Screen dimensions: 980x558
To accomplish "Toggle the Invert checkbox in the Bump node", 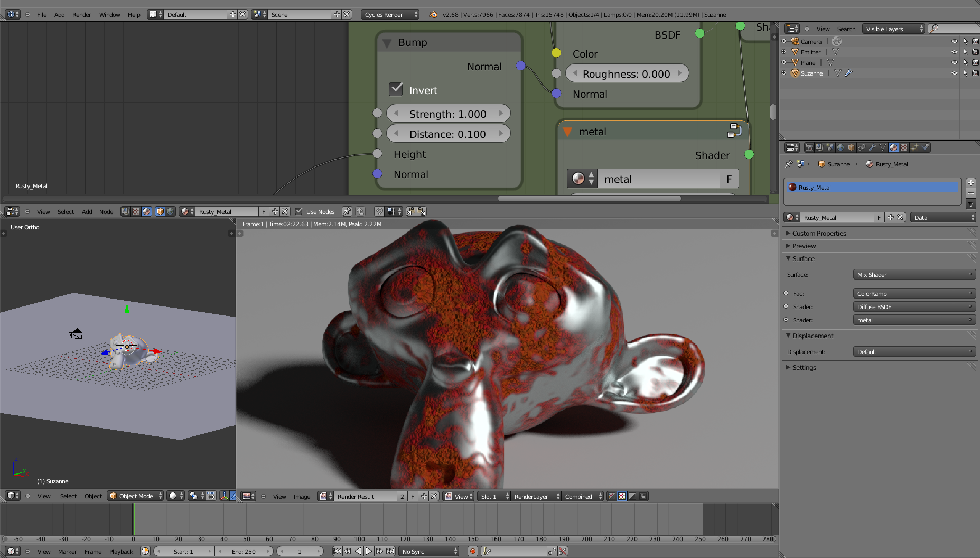I will (x=396, y=89).
